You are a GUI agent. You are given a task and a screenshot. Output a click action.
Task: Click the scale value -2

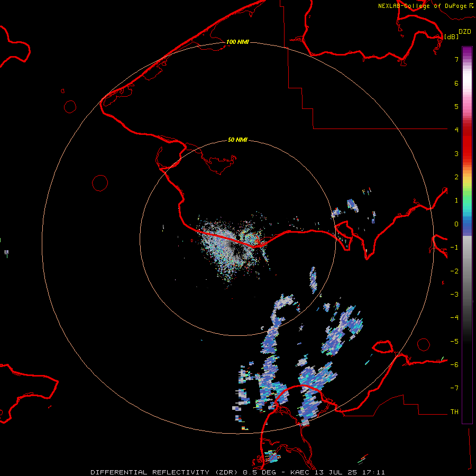point(454,271)
